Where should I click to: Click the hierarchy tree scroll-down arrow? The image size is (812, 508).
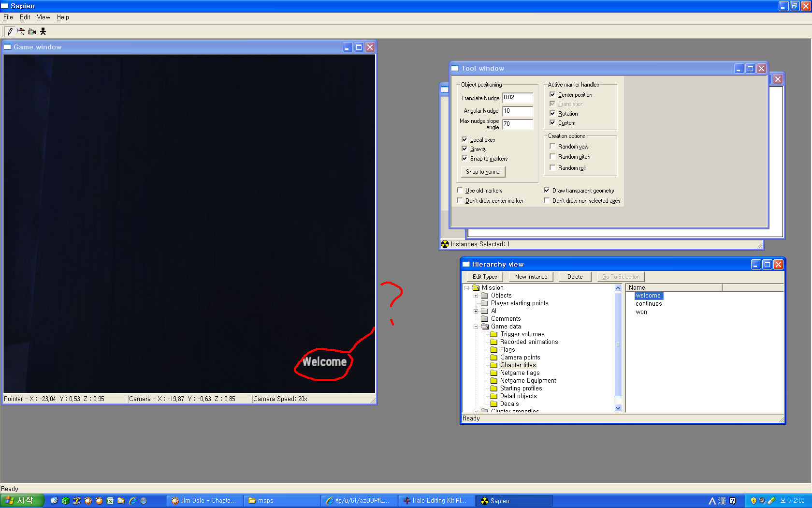click(x=618, y=408)
